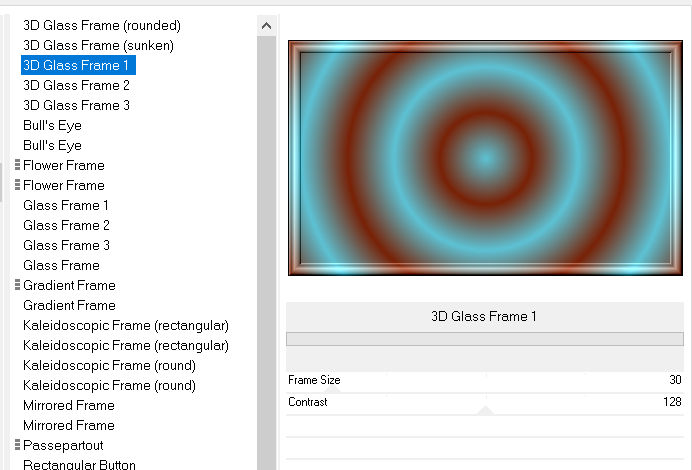Click the Contrast value 128
The height and width of the screenshot is (470, 692).
coord(672,402)
